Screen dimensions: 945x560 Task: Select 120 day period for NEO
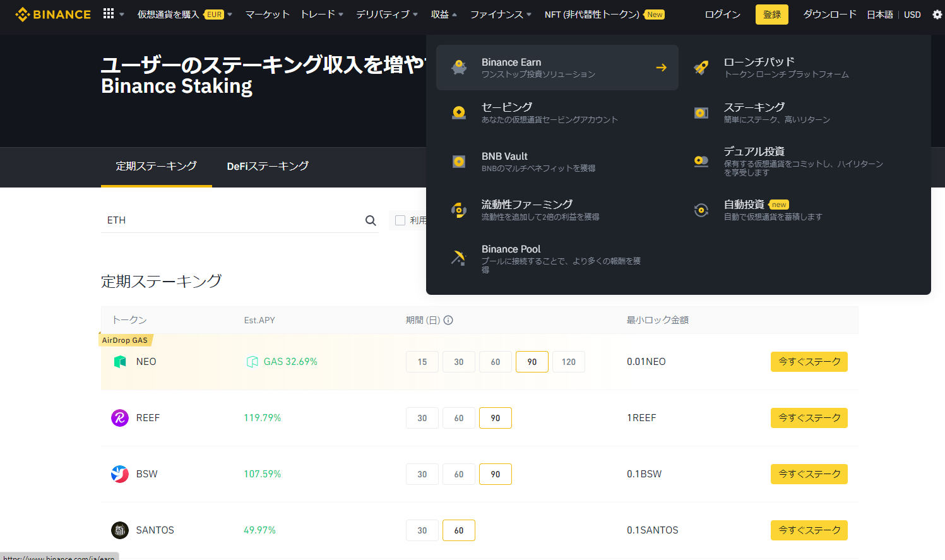coord(568,362)
